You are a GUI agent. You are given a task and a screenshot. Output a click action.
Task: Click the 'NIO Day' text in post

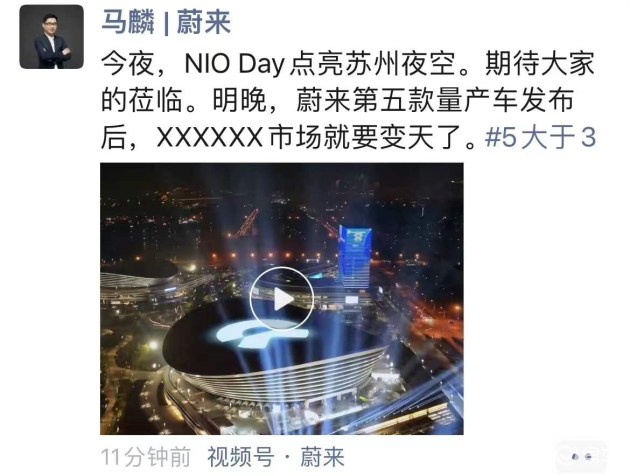tap(234, 64)
